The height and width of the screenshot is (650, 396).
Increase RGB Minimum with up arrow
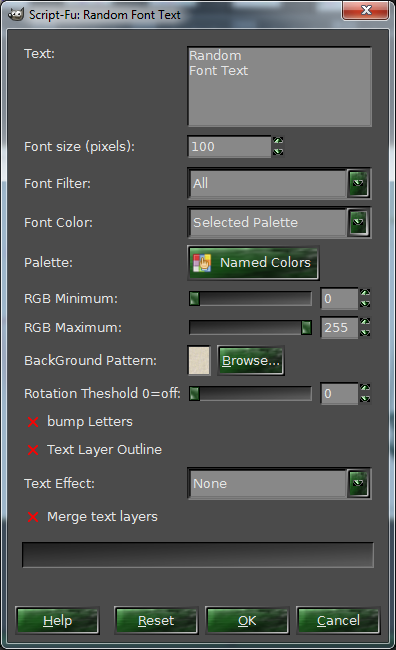(365, 293)
